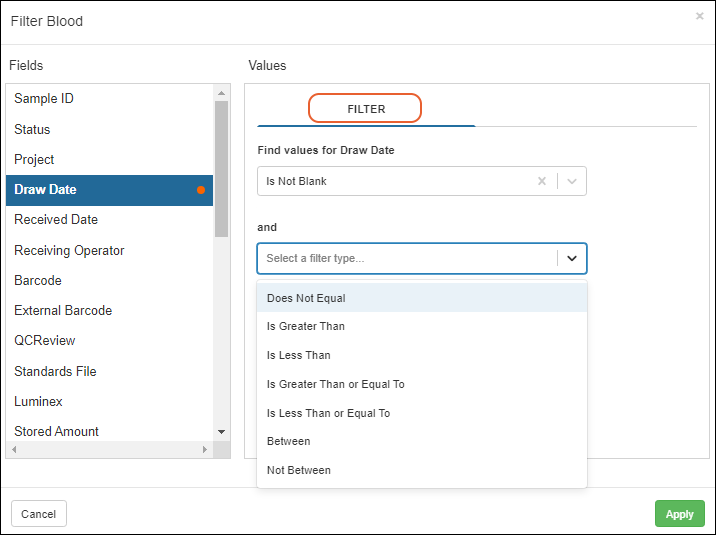Screen dimensions: 716x535
Task: Click the Cancel button
Action: 39,514
